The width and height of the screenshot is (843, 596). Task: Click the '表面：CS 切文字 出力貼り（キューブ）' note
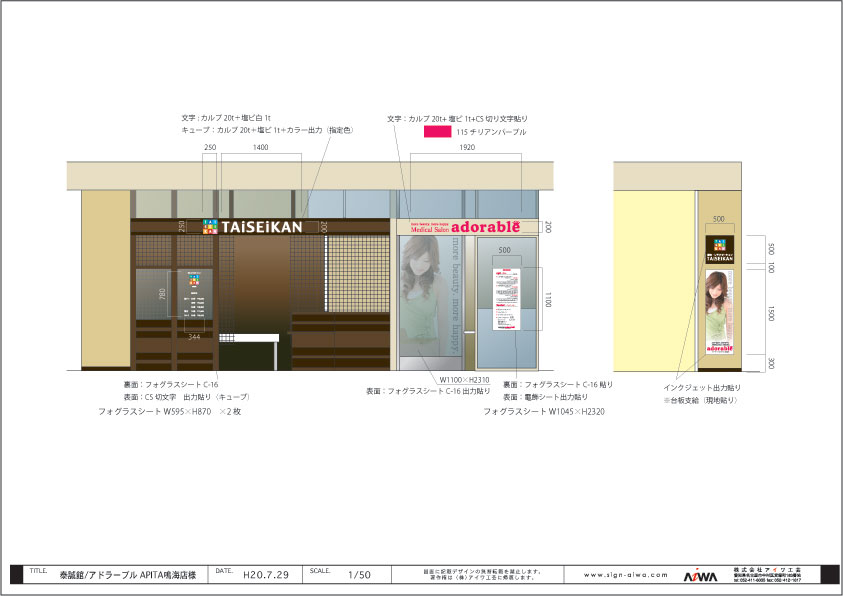coord(187,398)
